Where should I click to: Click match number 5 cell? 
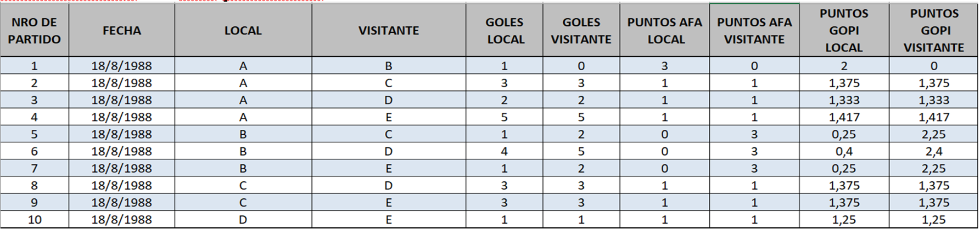click(35, 134)
